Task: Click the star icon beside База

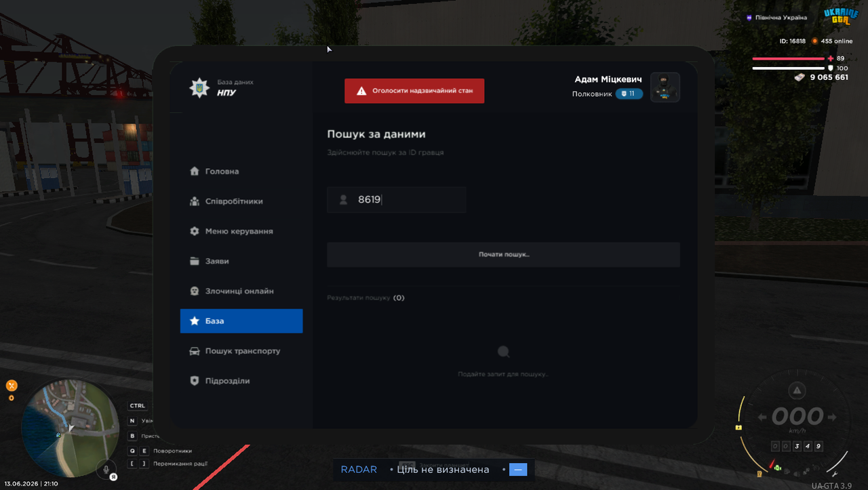Action: tap(195, 321)
